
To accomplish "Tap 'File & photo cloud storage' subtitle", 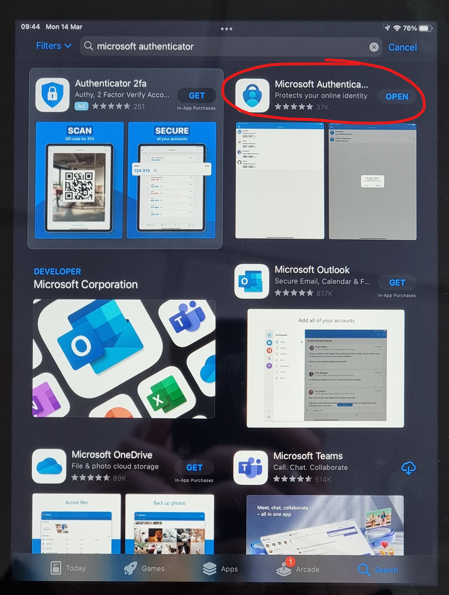I will pyautogui.click(x=115, y=466).
